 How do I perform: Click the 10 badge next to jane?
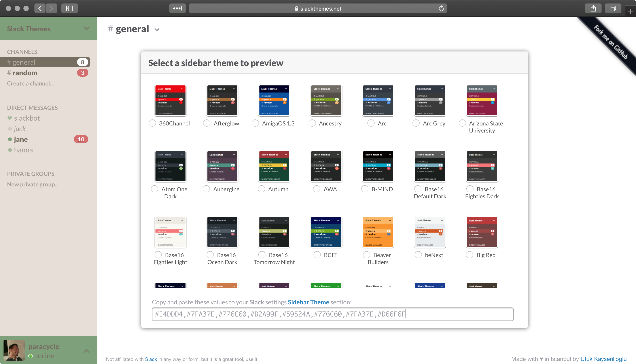pos(81,139)
